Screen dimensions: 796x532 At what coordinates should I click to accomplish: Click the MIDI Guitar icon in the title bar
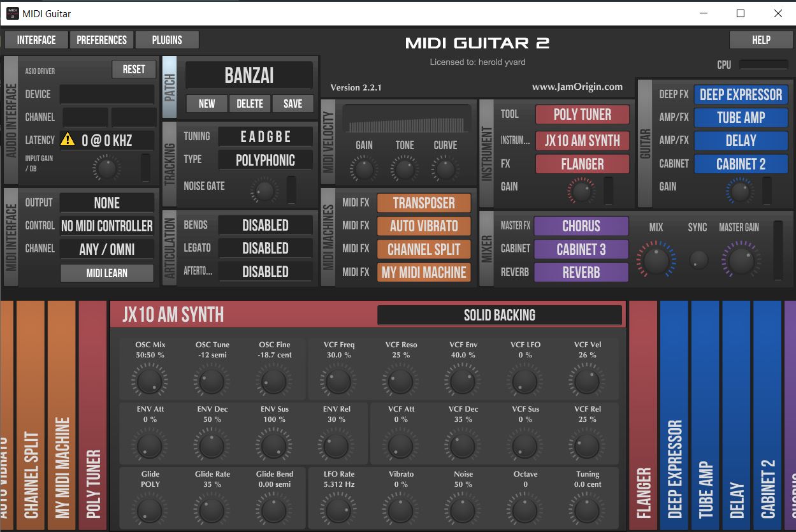coord(12,13)
